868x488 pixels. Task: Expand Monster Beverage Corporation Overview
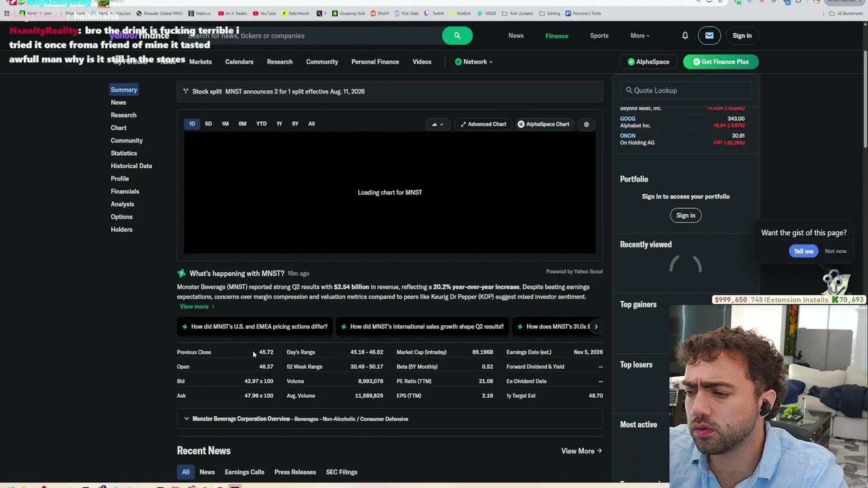tap(390, 419)
